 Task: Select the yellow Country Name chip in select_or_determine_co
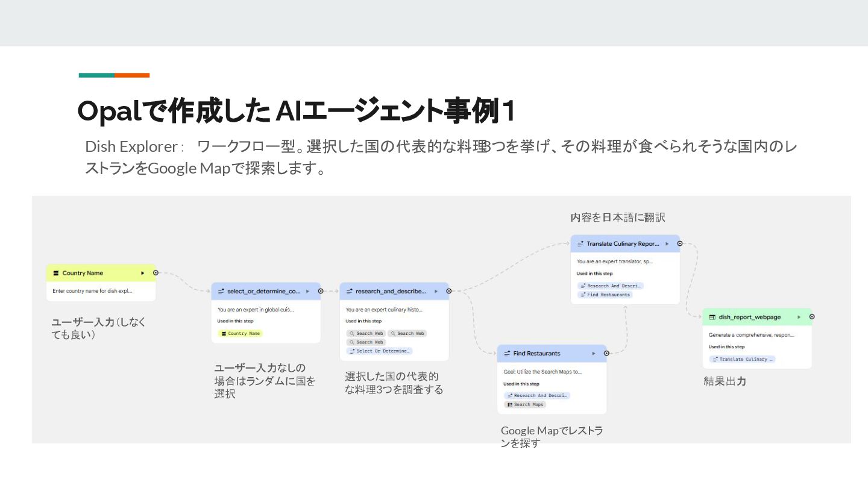pos(241,333)
